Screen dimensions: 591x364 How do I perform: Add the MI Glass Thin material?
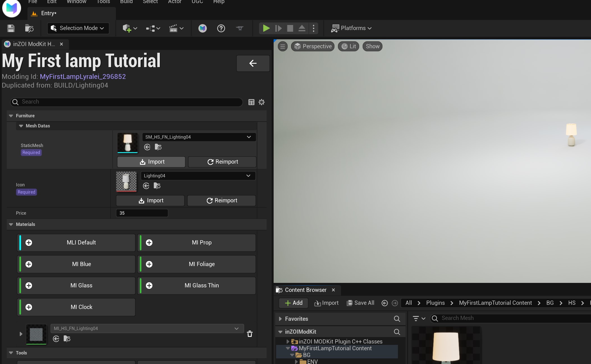(x=197, y=286)
